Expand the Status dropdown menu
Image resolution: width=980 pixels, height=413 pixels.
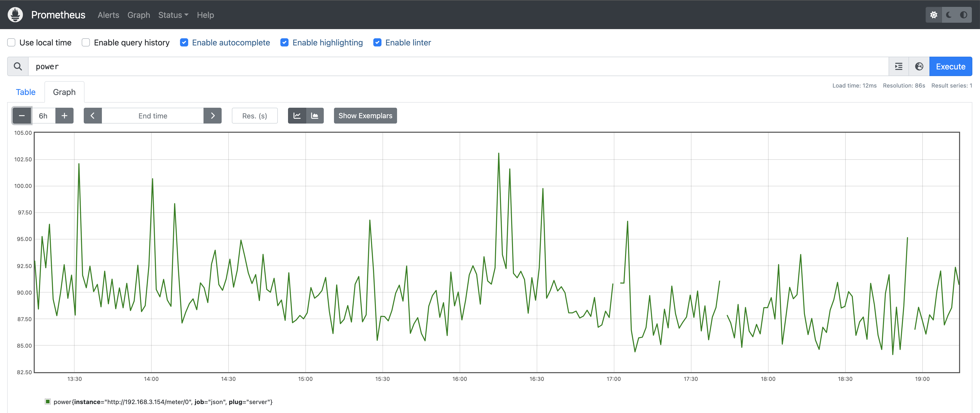(x=173, y=15)
